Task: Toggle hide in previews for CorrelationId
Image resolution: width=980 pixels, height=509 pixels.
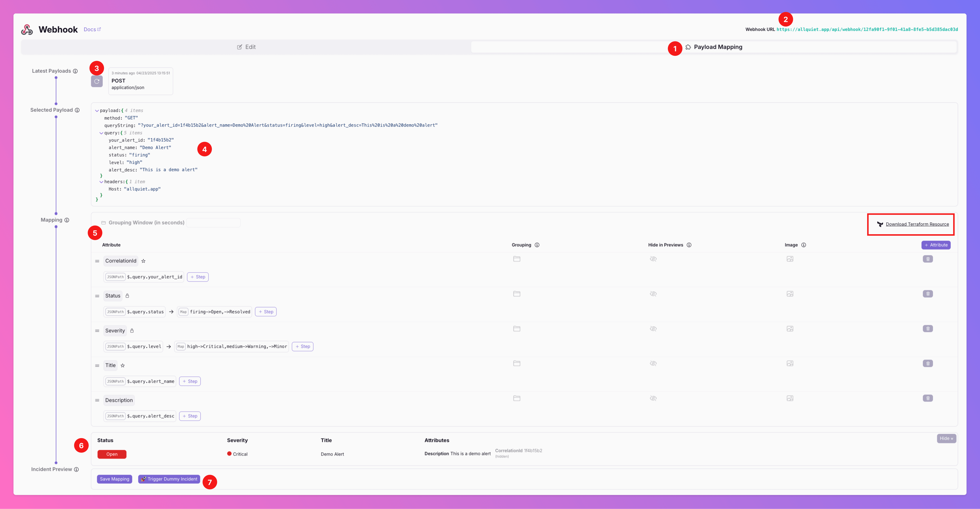Action: (x=653, y=259)
